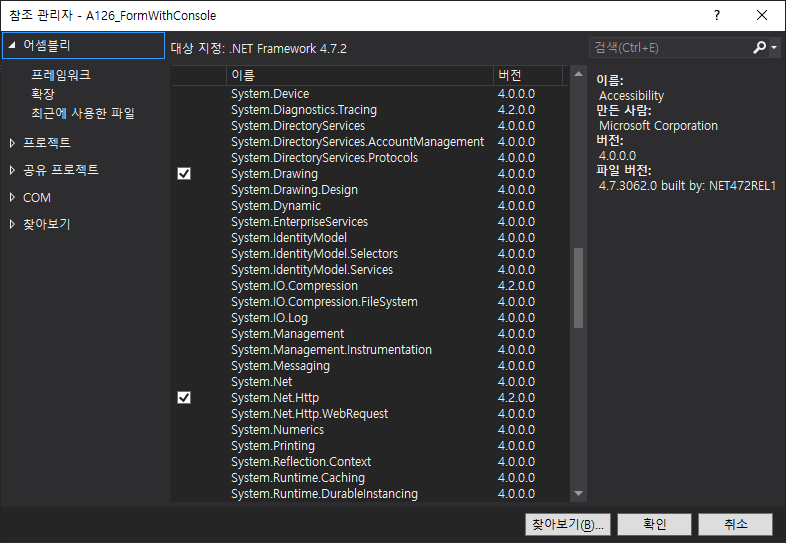The height and width of the screenshot is (543, 786).
Task: Select System.Runtime.Caching row
Action: pyautogui.click(x=369, y=478)
